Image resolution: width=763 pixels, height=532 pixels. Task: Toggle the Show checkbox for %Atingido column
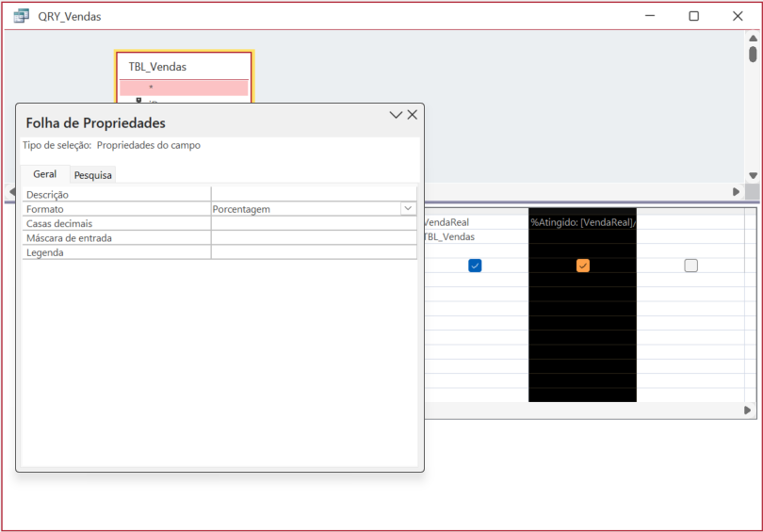(582, 266)
